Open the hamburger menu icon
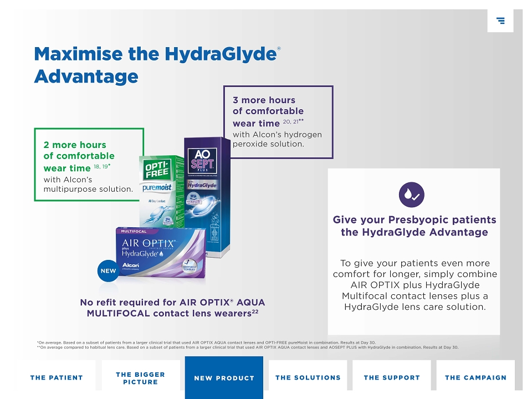Viewport: 532px width, 399px height. pyautogui.click(x=500, y=21)
